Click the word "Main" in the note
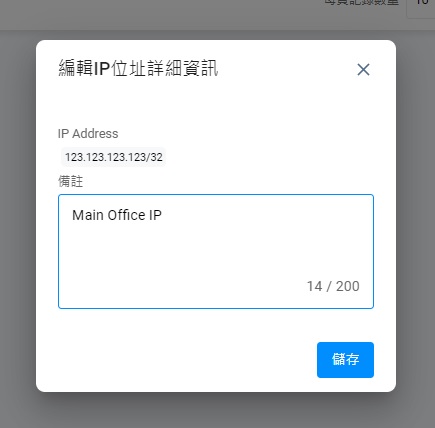435x428 pixels. [x=88, y=215]
